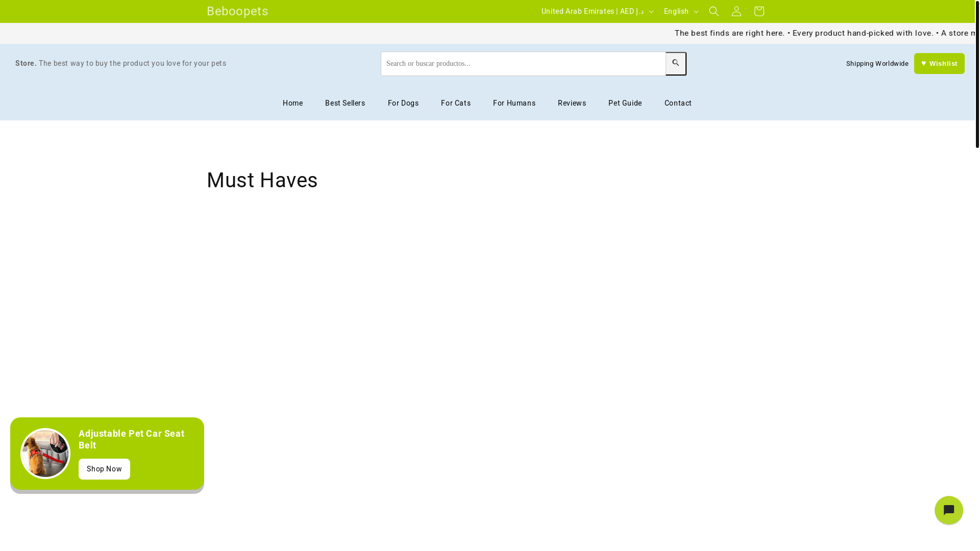Focus the product search input field
980x551 pixels.
[x=523, y=64]
